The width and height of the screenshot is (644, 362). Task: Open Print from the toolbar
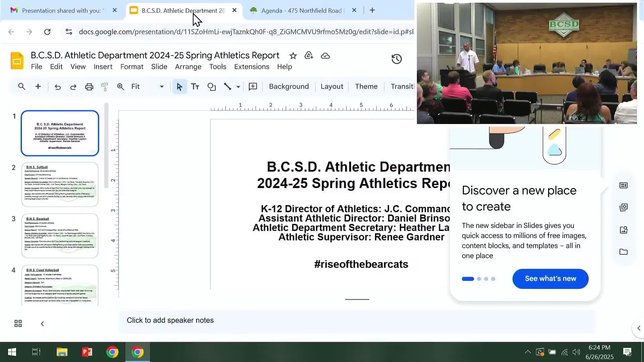(89, 86)
